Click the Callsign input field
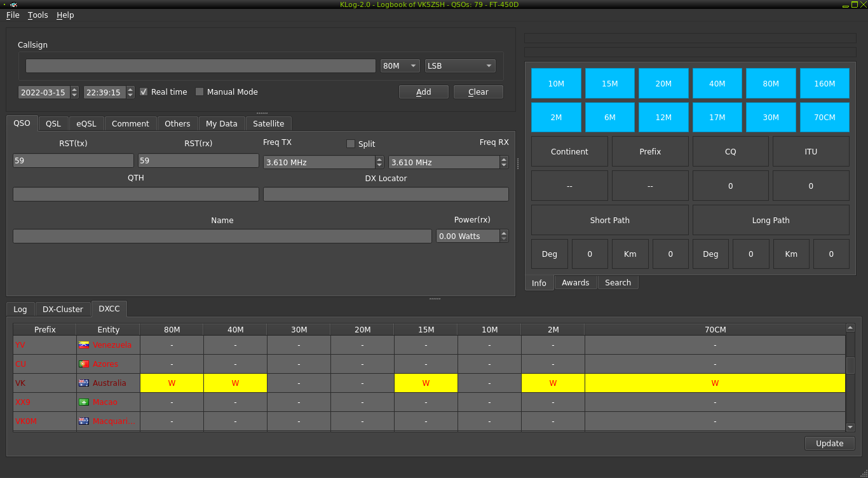The height and width of the screenshot is (478, 868). tap(201, 66)
